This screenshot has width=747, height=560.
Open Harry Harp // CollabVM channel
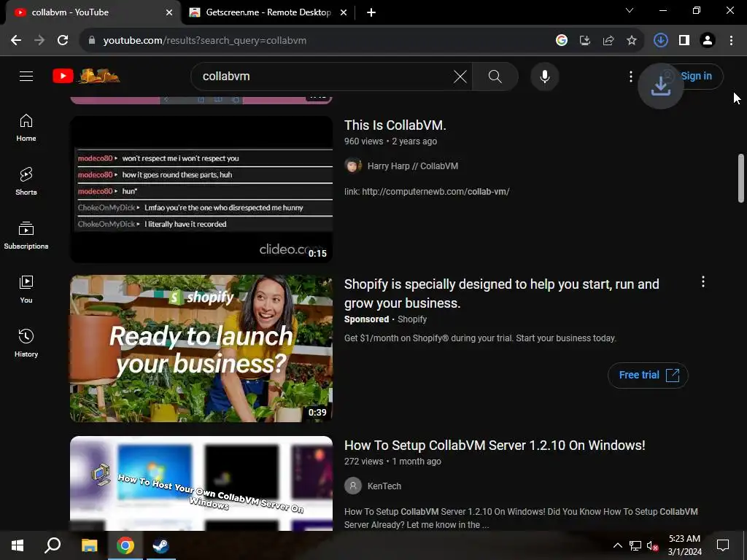413,166
